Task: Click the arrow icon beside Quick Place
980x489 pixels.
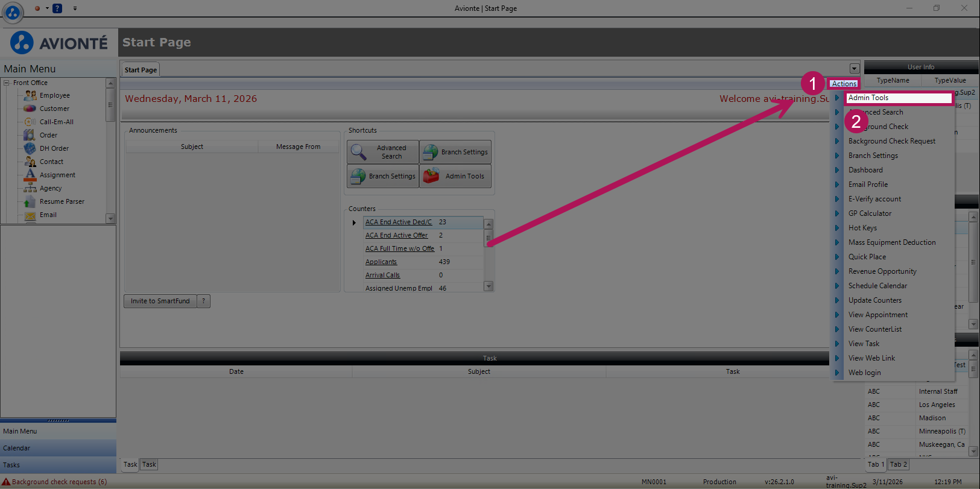Action: click(x=837, y=257)
